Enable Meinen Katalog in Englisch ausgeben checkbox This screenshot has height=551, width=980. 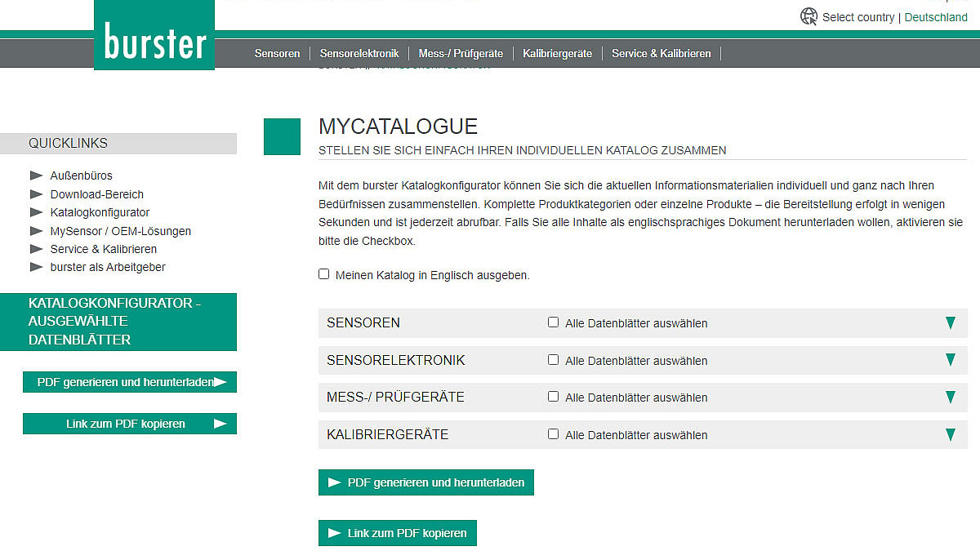coord(324,274)
